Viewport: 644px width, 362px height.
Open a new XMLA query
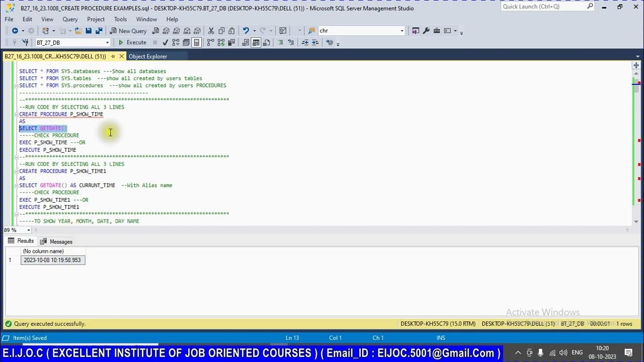click(187, 31)
